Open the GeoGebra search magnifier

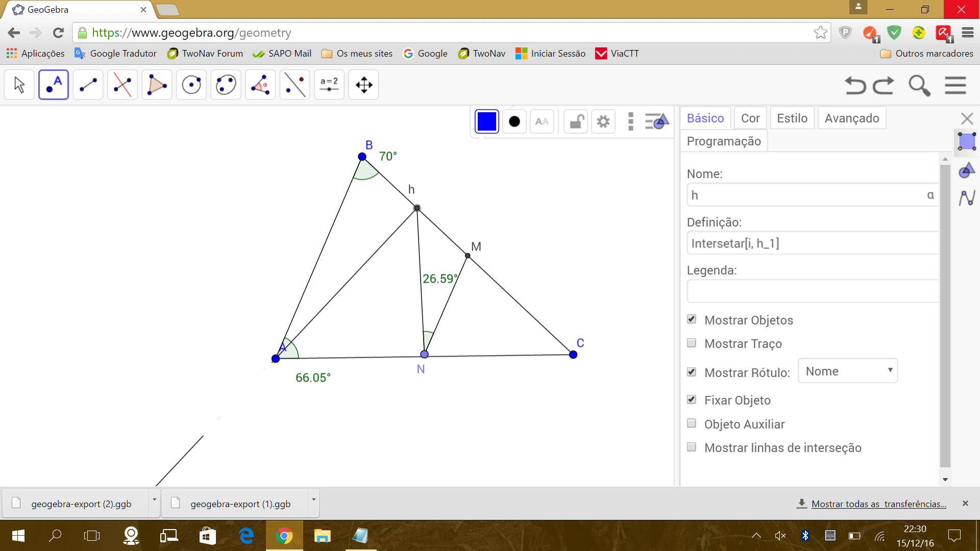coord(919,85)
